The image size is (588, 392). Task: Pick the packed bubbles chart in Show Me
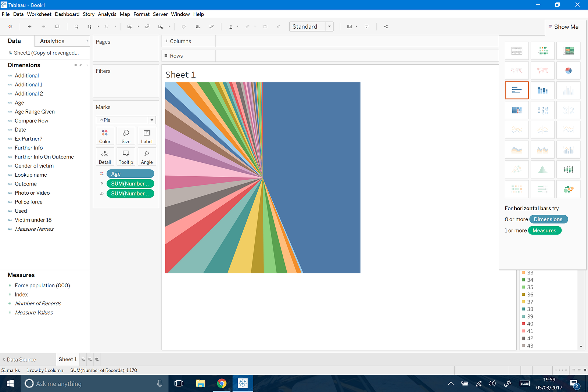[568, 189]
